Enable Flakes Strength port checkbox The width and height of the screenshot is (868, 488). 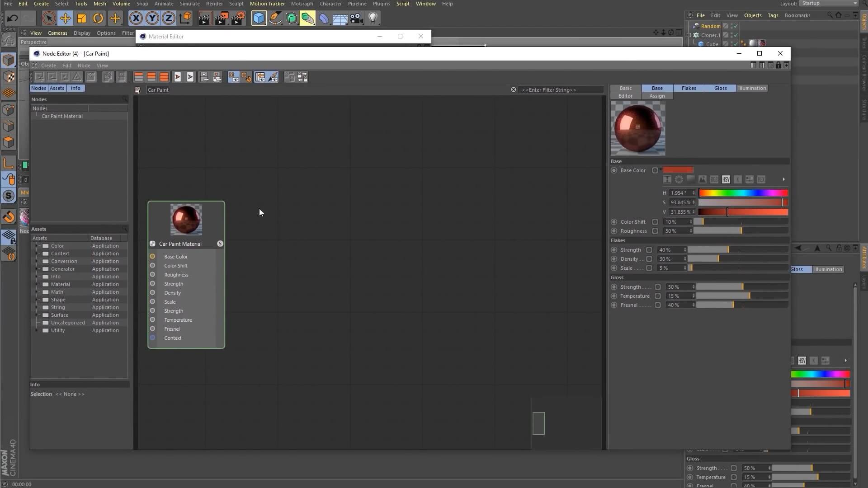(x=649, y=250)
